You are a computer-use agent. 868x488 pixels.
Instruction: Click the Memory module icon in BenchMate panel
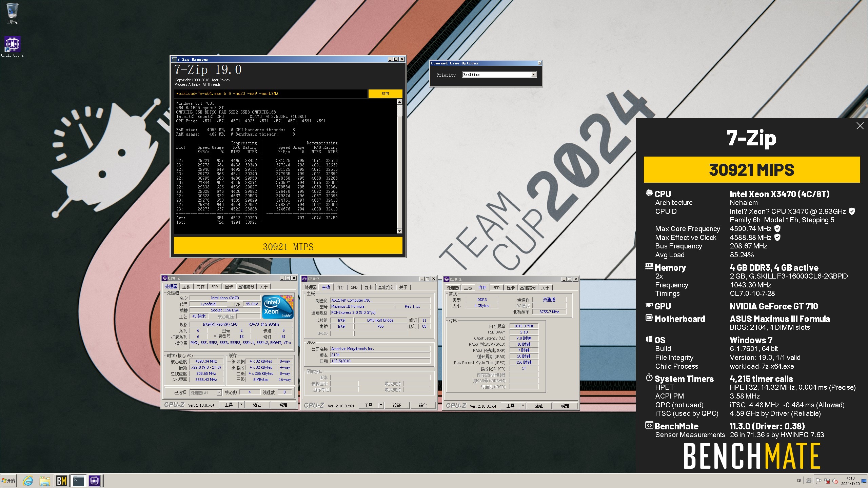pyautogui.click(x=649, y=267)
